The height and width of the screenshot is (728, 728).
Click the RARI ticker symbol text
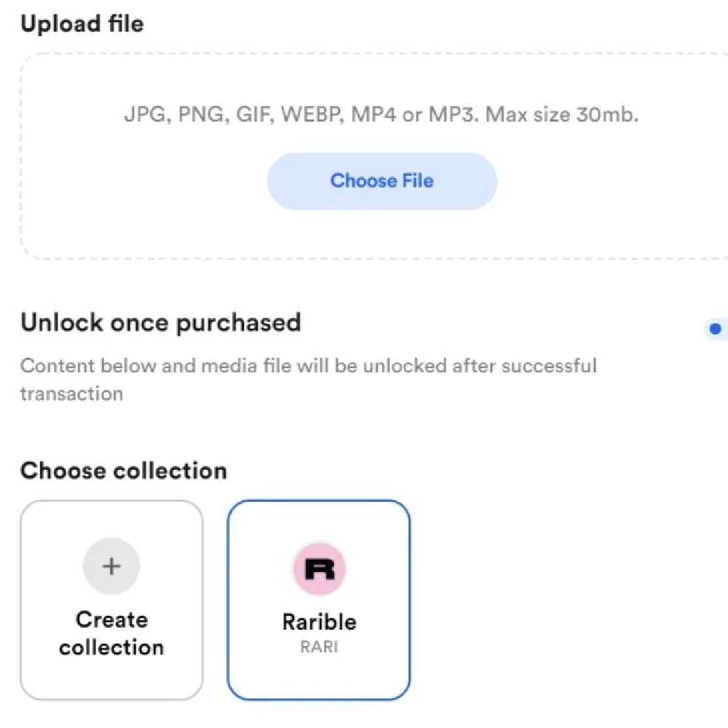(319, 647)
